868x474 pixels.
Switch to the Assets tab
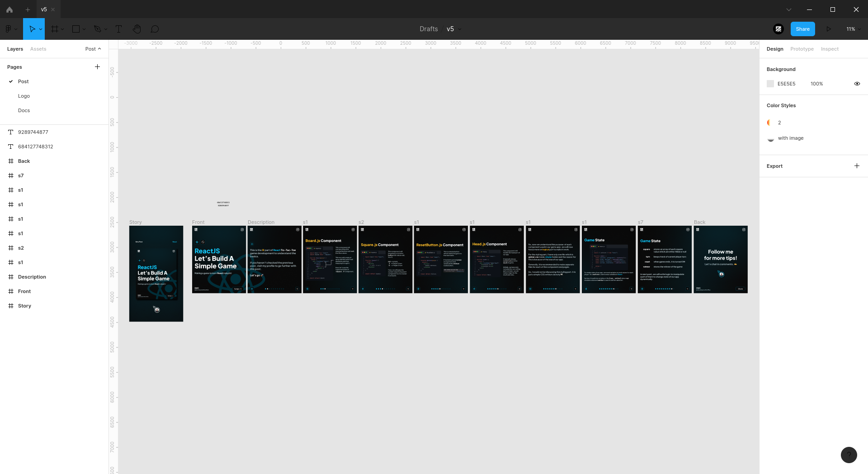[x=38, y=49]
